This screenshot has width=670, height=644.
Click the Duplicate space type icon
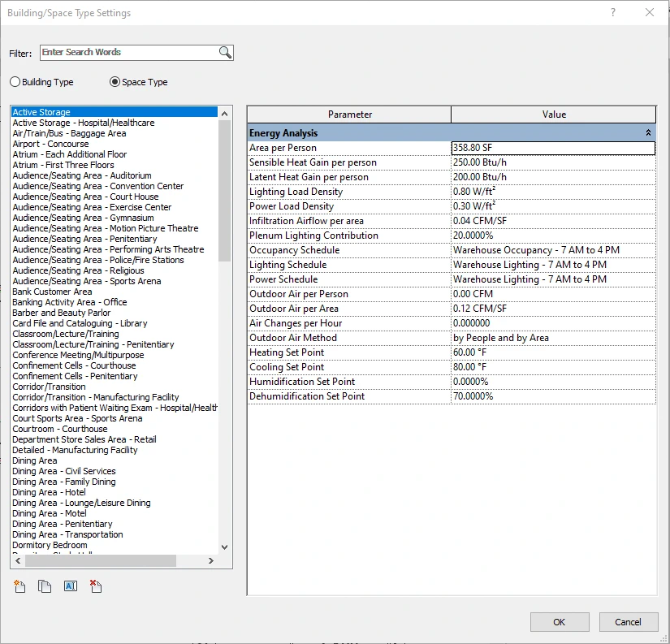coord(45,586)
